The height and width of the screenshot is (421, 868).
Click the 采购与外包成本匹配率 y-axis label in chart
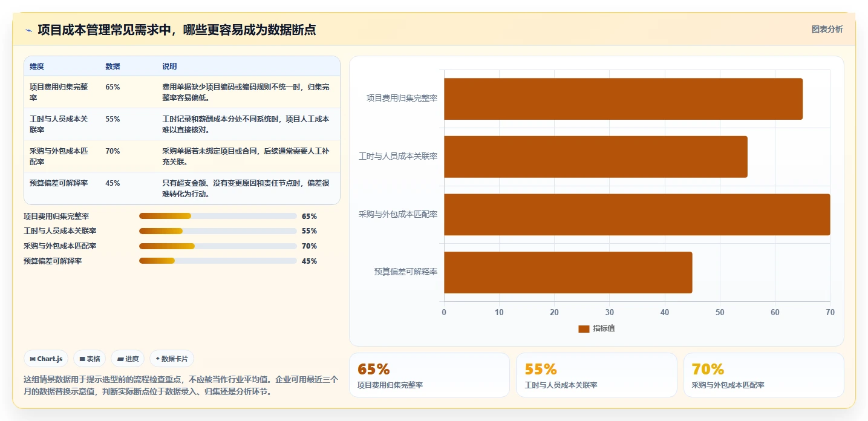(398, 214)
